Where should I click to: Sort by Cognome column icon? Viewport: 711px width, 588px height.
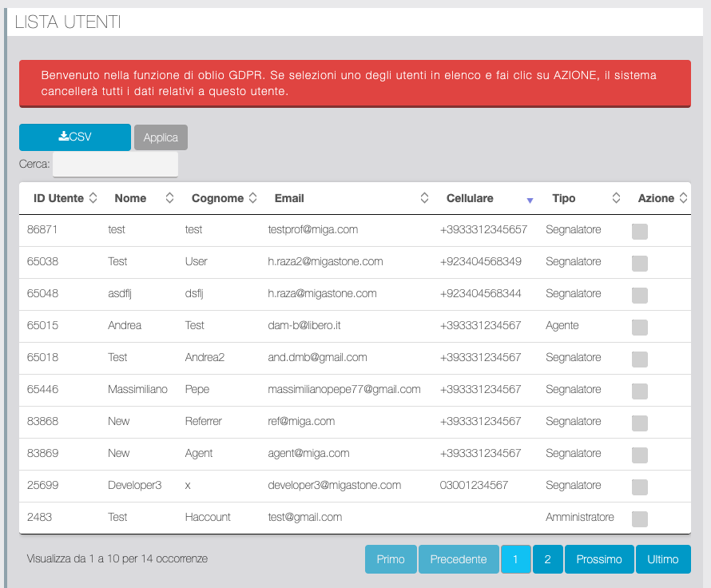point(252,198)
